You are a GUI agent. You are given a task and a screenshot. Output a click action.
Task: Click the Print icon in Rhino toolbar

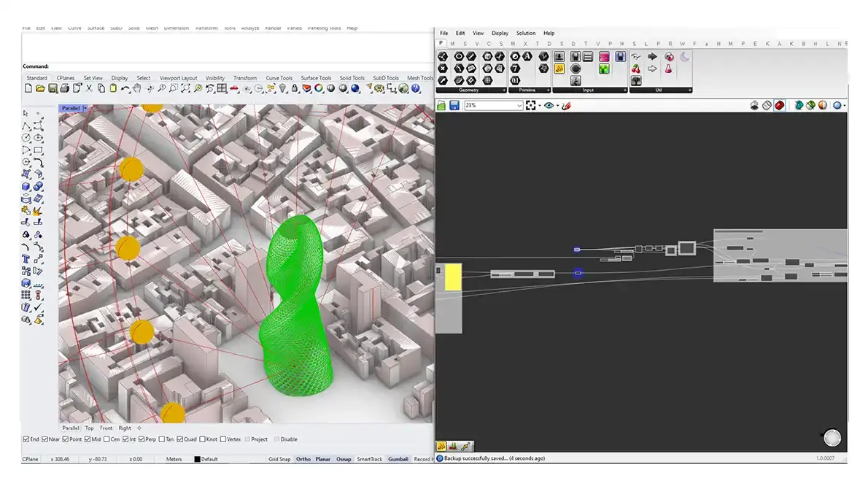click(x=65, y=88)
